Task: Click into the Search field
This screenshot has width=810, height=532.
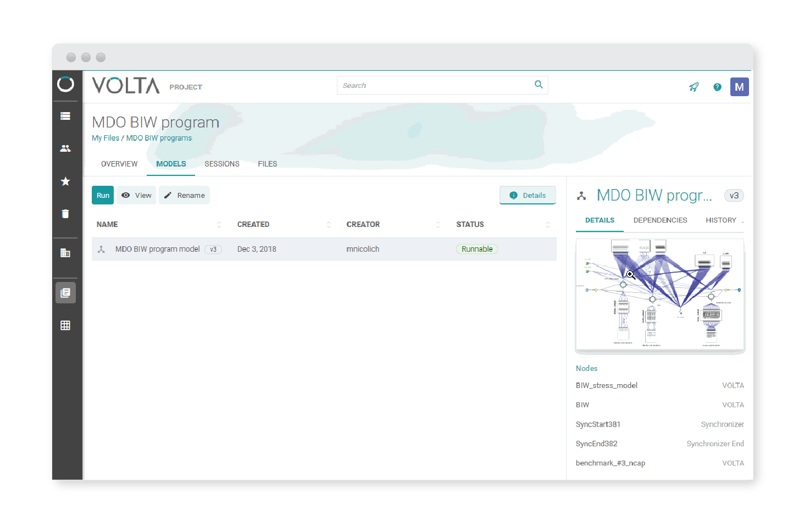Action: coord(442,85)
